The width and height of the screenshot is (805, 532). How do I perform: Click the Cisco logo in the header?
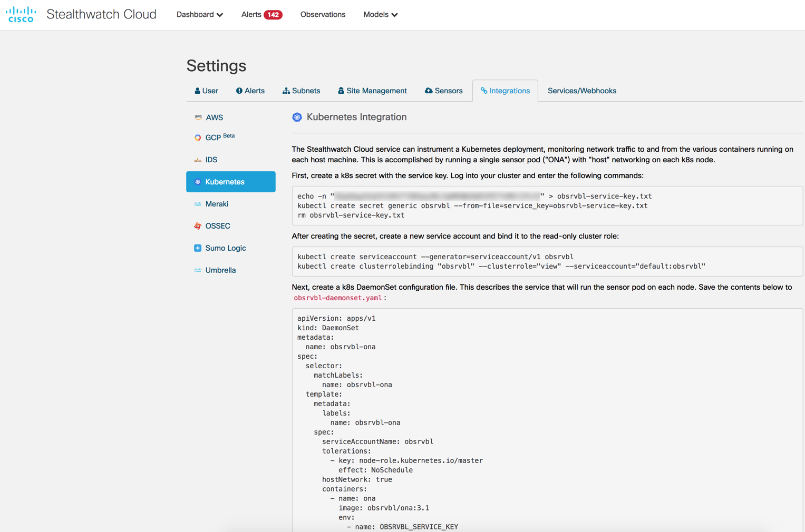(x=21, y=14)
